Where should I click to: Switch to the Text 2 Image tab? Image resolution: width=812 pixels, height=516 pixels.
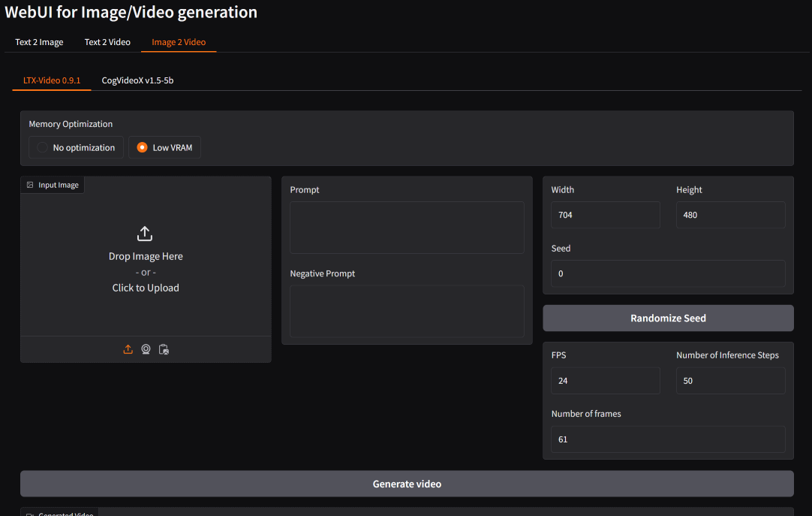coord(39,42)
